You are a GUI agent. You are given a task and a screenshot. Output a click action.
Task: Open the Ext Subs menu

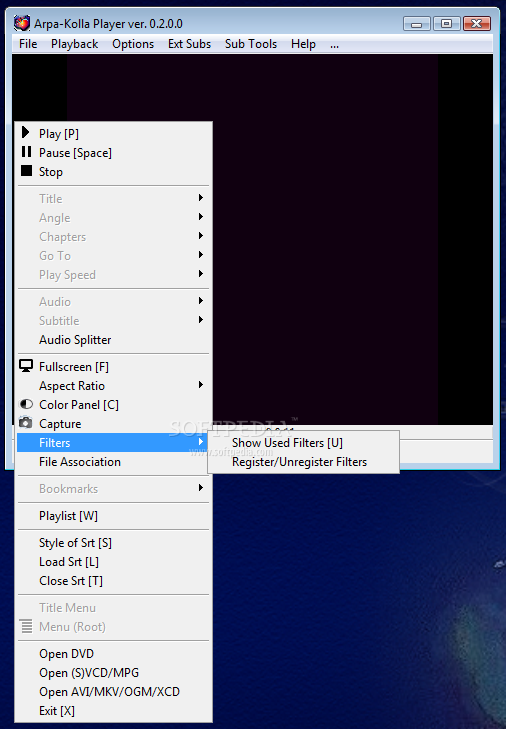point(189,44)
